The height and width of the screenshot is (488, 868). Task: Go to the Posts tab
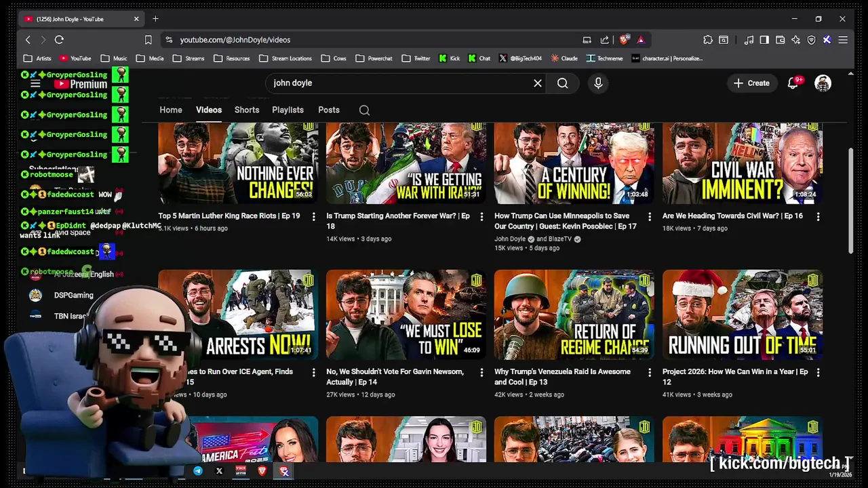pos(329,110)
